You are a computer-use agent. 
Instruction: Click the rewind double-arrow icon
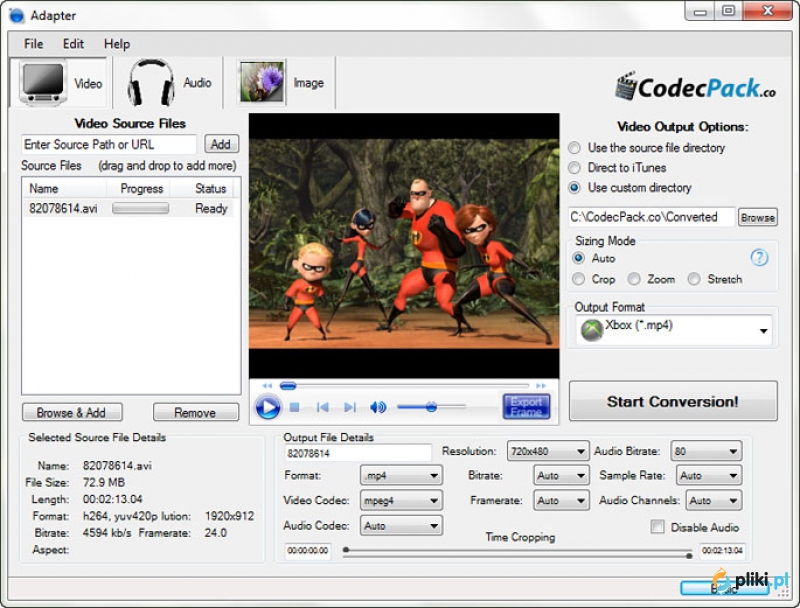click(267, 386)
